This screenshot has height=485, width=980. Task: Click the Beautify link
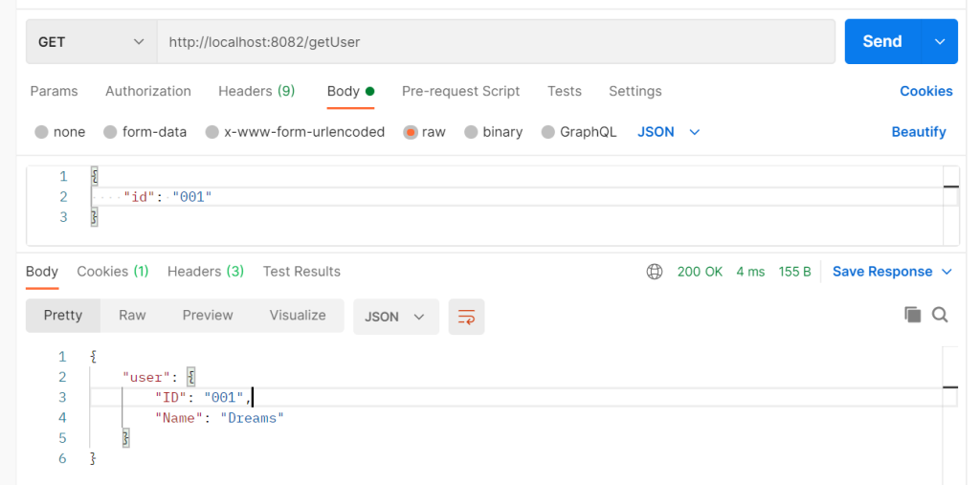tap(918, 132)
